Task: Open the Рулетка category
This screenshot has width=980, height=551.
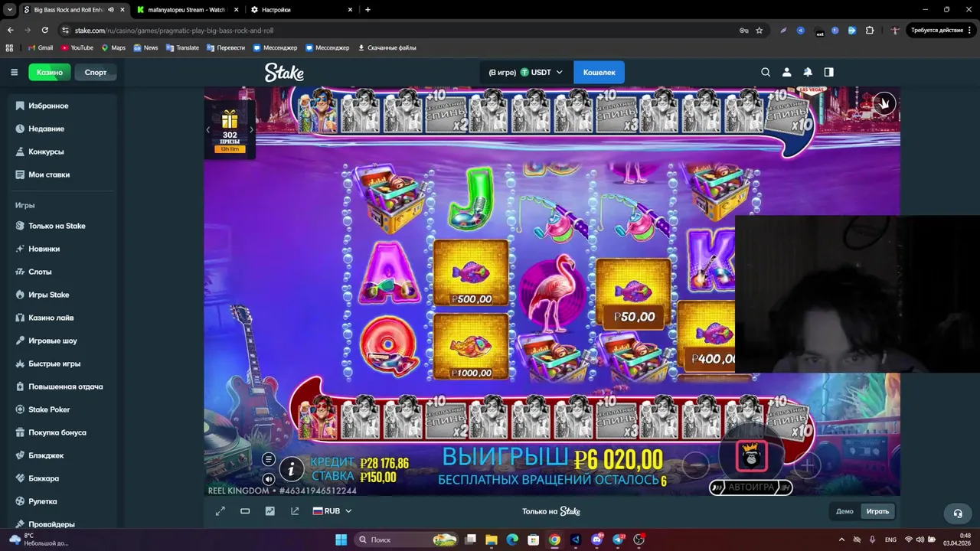Action: [x=63, y=501]
